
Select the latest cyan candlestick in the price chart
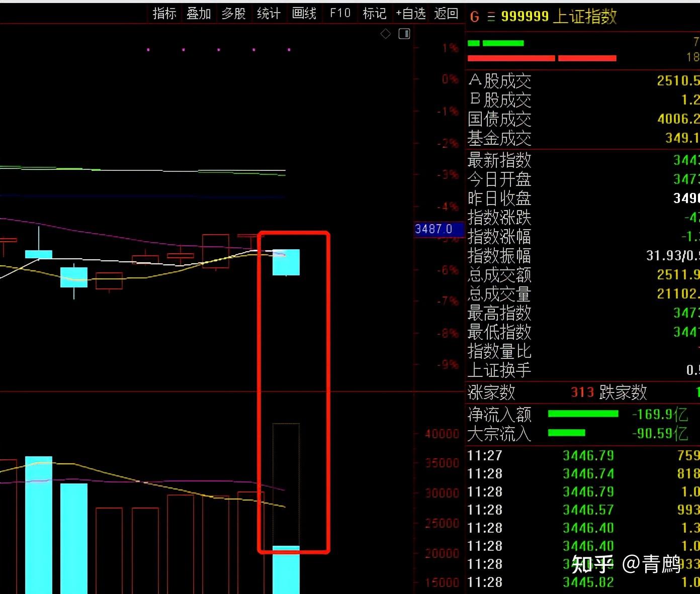(286, 262)
